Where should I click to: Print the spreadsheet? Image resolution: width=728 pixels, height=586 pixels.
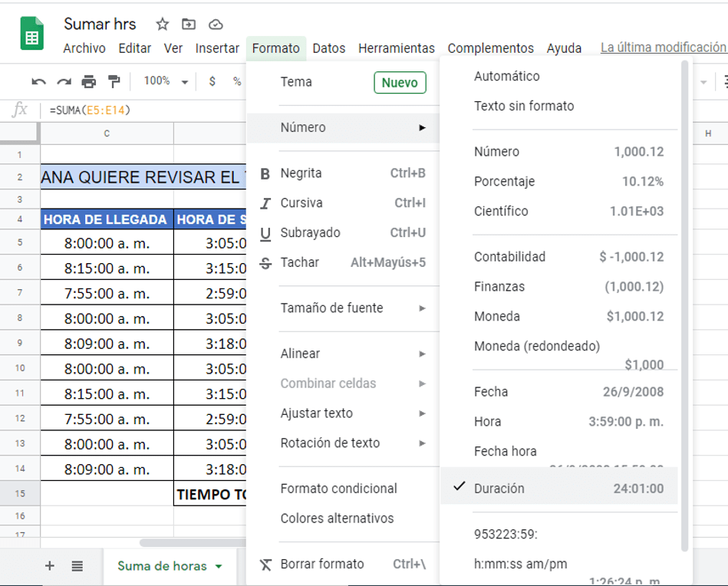pyautogui.click(x=89, y=82)
